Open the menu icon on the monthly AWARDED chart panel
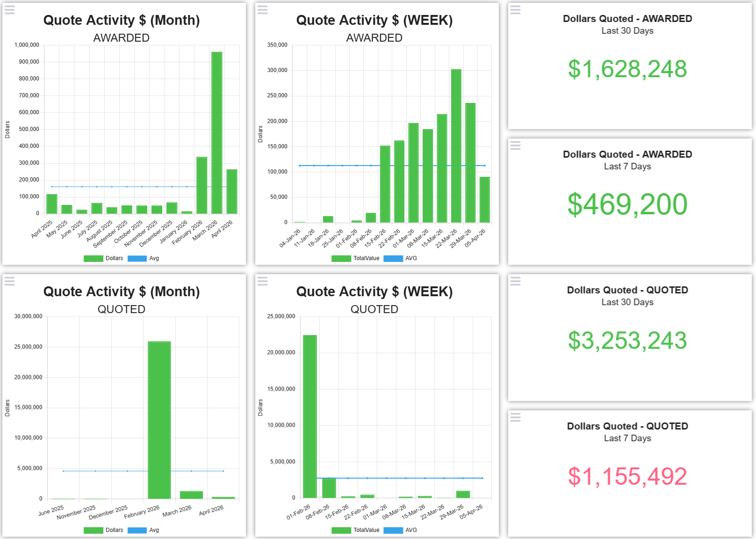756x539 pixels. 10,10
